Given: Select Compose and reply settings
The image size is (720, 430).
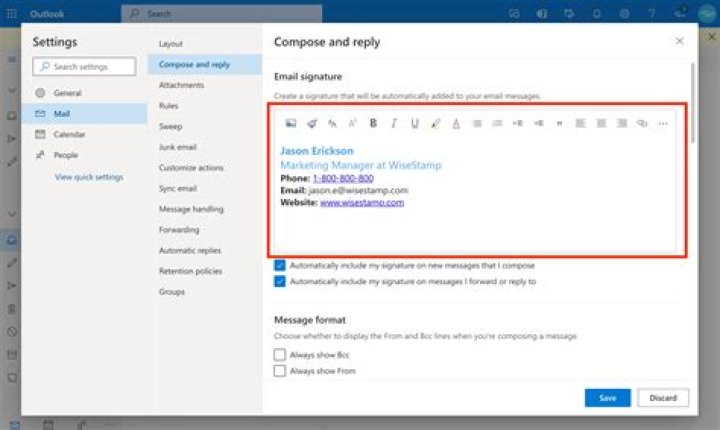Looking at the screenshot, I should pyautogui.click(x=205, y=64).
